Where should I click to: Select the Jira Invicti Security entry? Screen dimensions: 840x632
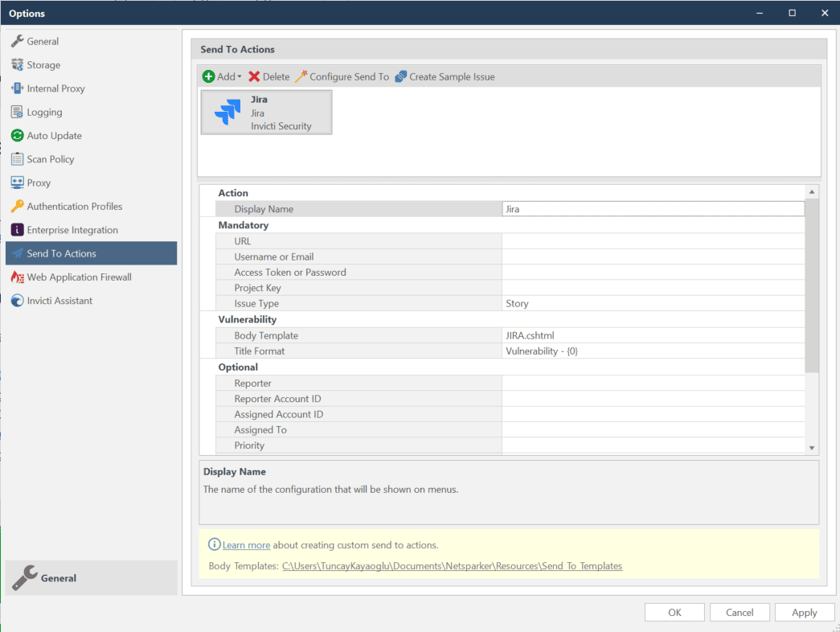(266, 113)
